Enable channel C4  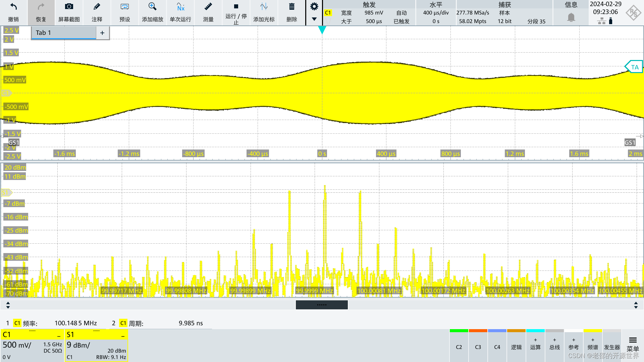[497, 347]
